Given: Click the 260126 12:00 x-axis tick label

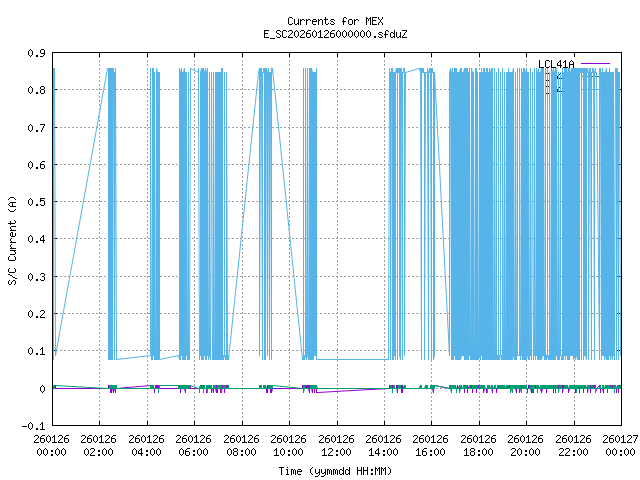Looking at the screenshot, I should 336,445.
